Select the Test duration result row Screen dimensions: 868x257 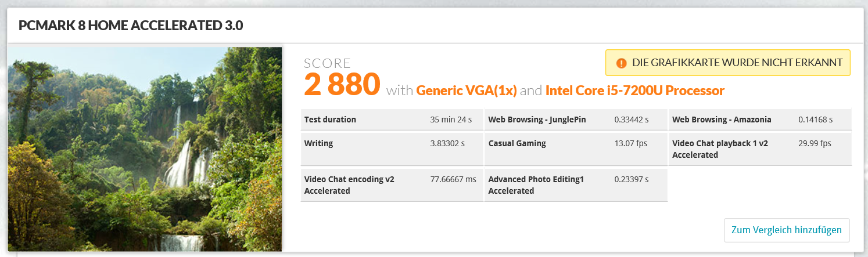point(392,120)
